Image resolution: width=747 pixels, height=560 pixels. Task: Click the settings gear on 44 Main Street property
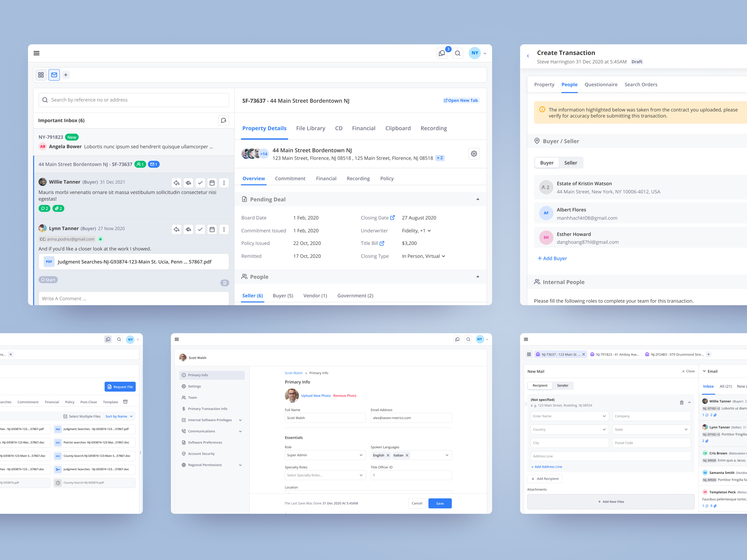(x=474, y=154)
